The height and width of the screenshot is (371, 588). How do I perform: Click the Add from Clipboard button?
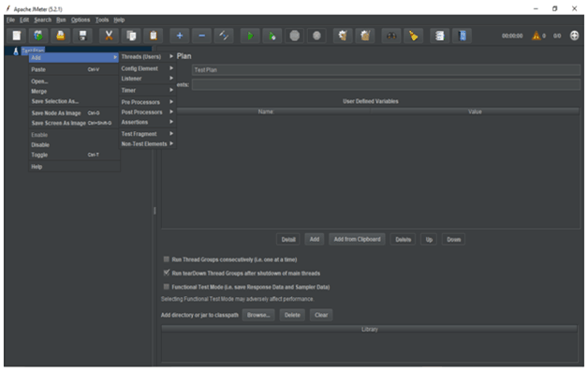click(357, 239)
